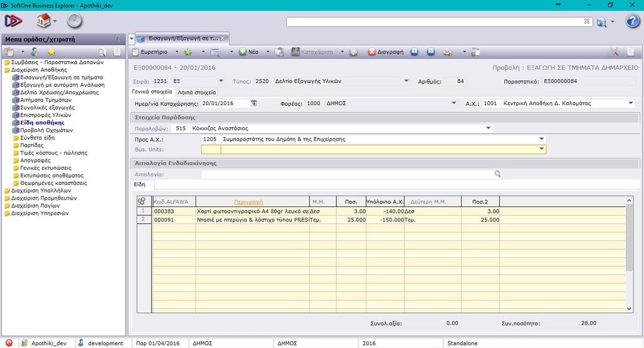Open the Προς Α.Χ. dropdown arrow
The image size is (644, 348).
tap(541, 139)
